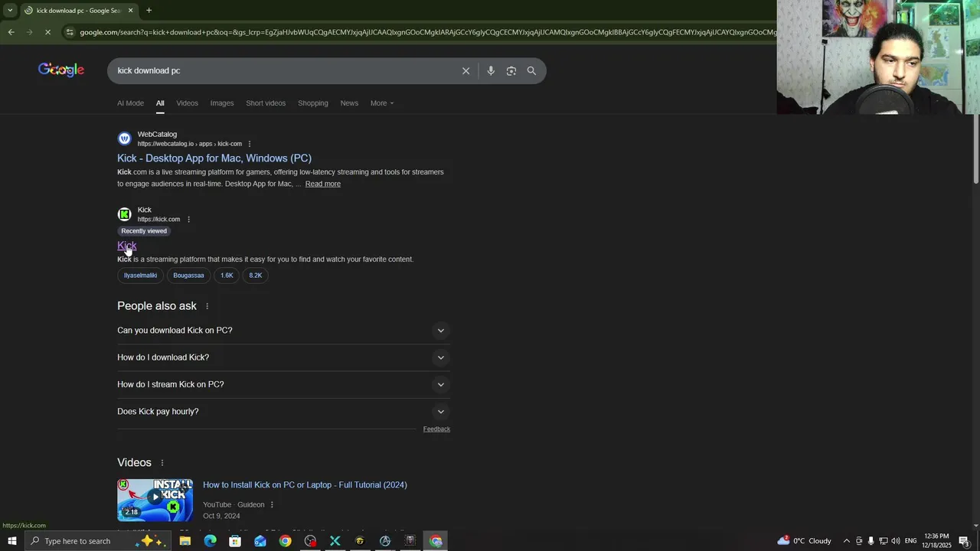The image size is (980, 551).
Task: Open the volume control in the system tray
Action: tap(896, 541)
